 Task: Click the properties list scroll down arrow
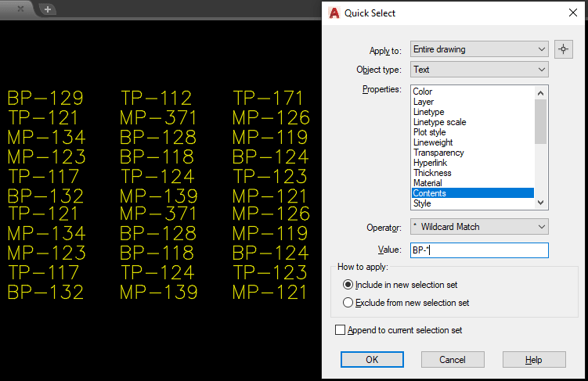(x=540, y=203)
